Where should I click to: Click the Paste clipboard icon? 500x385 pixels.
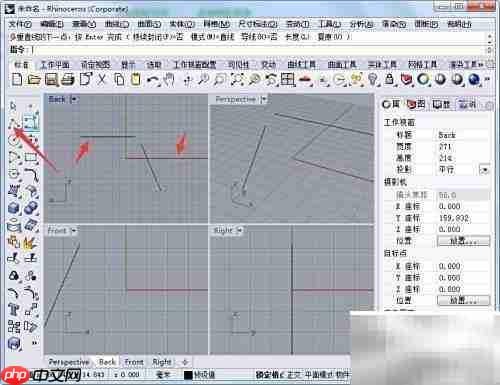point(135,79)
